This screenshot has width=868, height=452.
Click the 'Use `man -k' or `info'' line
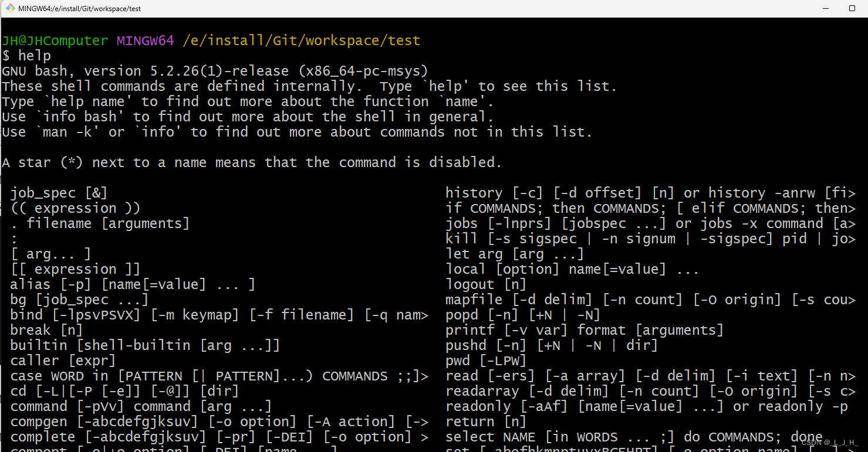point(297,132)
